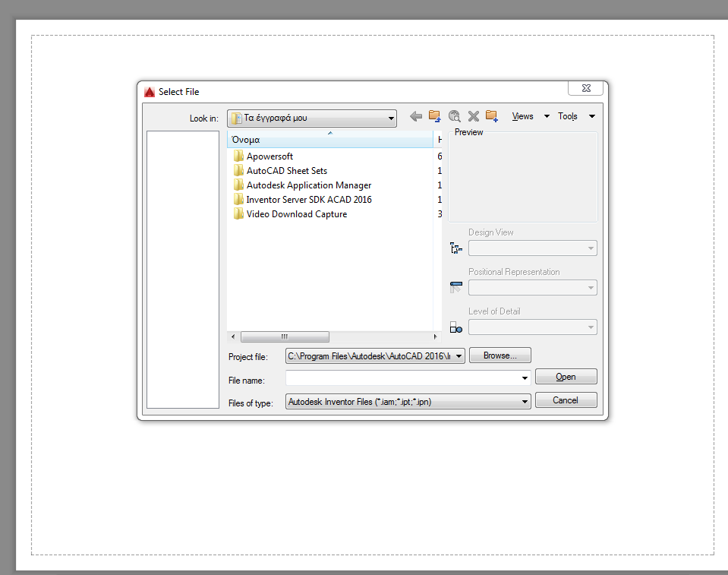Image resolution: width=728 pixels, height=575 pixels.
Task: Click the Video Download Capture folder icon
Action: pyautogui.click(x=238, y=213)
